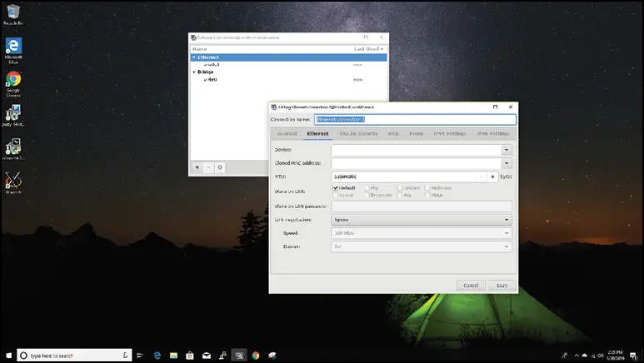Open settings gear for selected connection
This screenshot has width=644, height=363.
(220, 167)
